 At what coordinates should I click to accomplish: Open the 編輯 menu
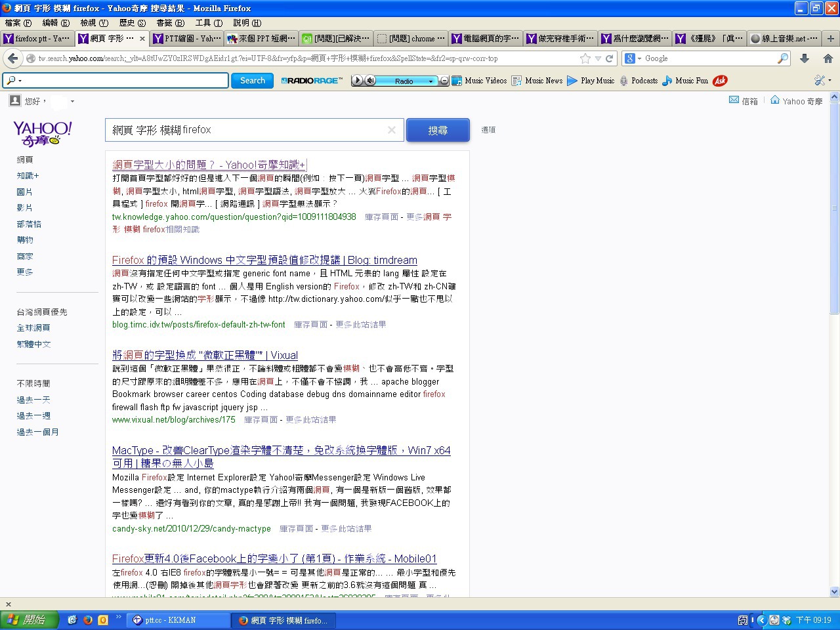click(x=56, y=22)
